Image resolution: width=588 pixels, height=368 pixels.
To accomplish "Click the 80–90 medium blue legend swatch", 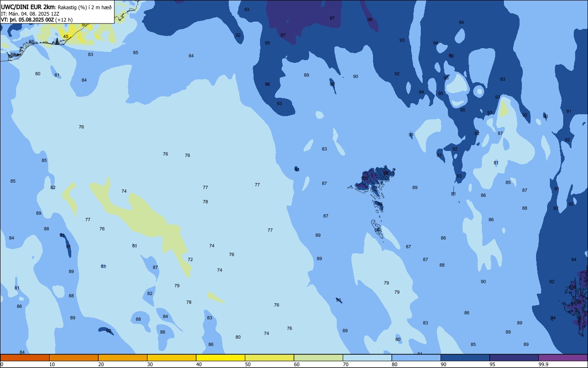I will [x=416, y=357].
